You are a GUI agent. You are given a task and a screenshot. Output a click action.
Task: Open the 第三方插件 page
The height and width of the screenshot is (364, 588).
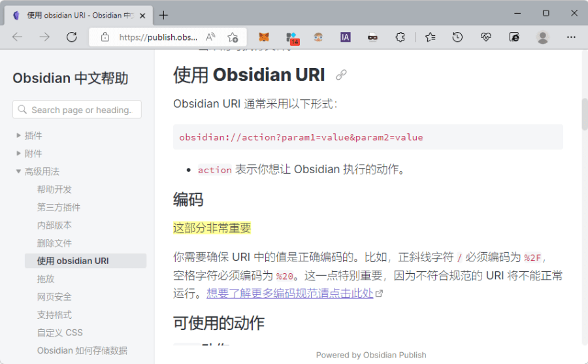59,207
